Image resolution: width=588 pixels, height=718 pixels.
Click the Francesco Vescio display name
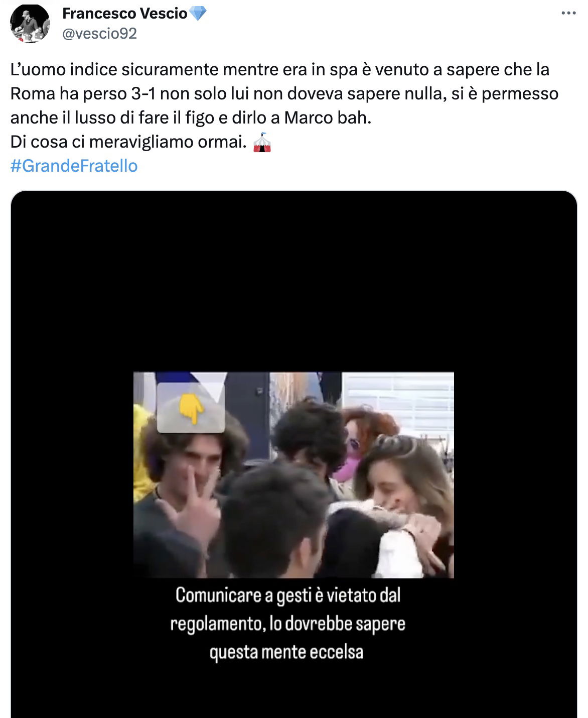click(x=124, y=14)
